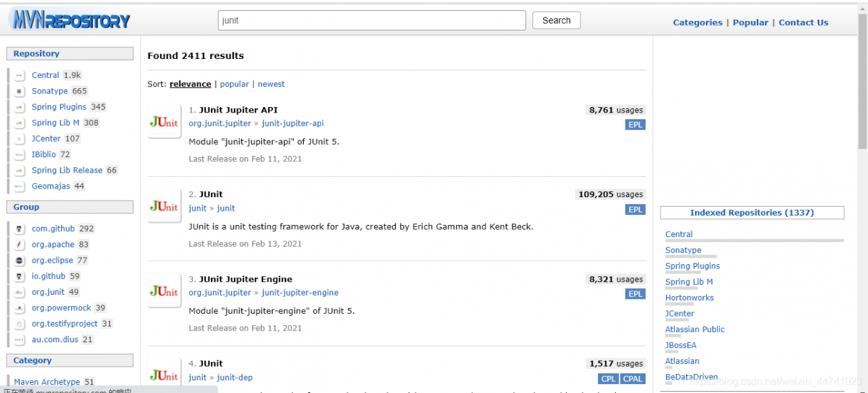The height and width of the screenshot is (393, 868).
Task: Select the Central repository icon
Action: click(20, 75)
